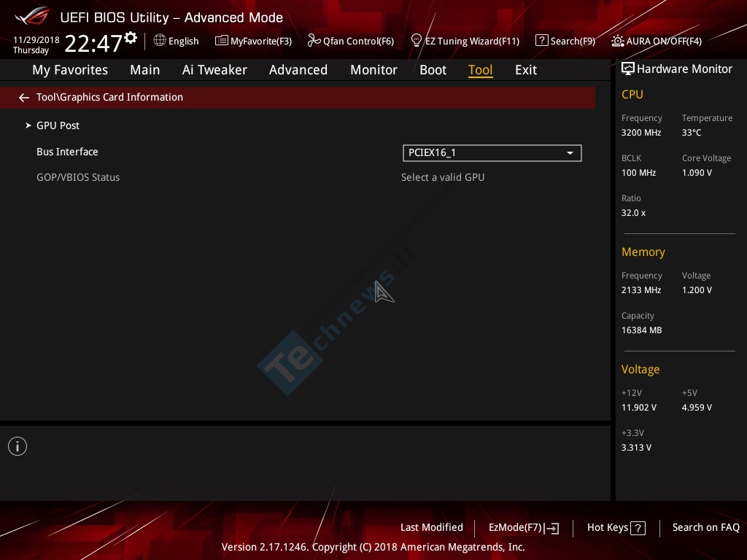The image size is (747, 560).
Task: Click the AURA lighting icon
Action: (x=617, y=41)
